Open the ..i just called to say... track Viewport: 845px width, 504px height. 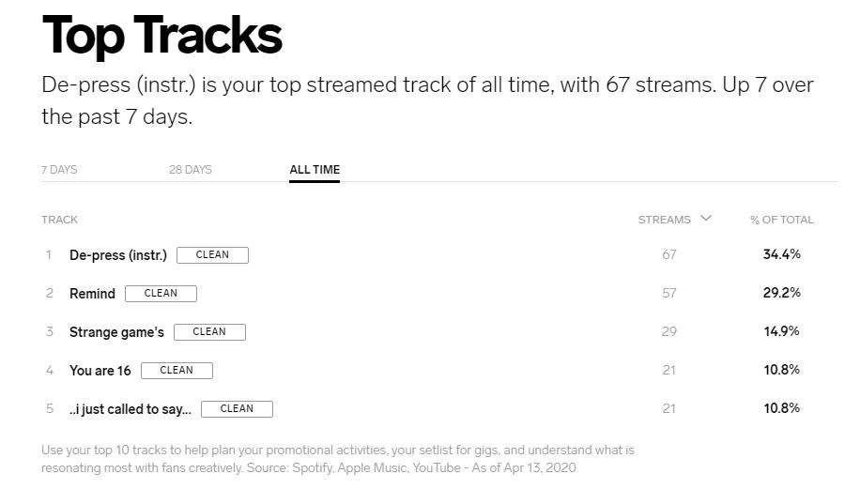(130, 409)
